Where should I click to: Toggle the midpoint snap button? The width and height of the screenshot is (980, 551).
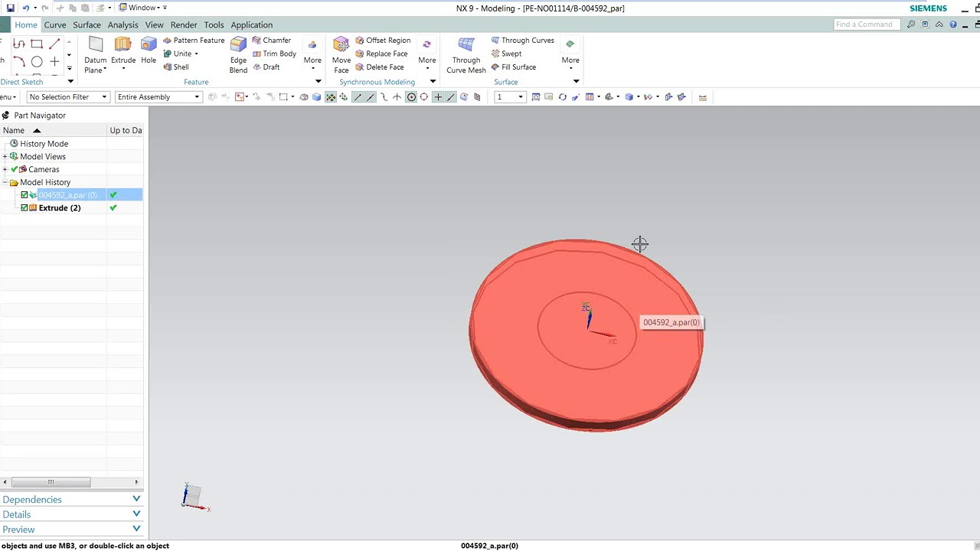click(x=371, y=97)
